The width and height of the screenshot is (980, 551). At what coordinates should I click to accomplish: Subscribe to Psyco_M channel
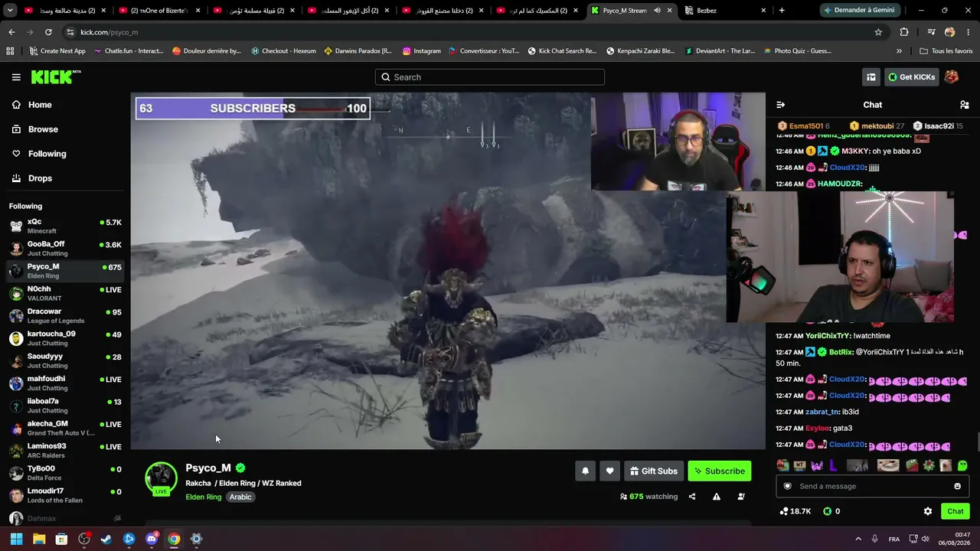click(720, 471)
